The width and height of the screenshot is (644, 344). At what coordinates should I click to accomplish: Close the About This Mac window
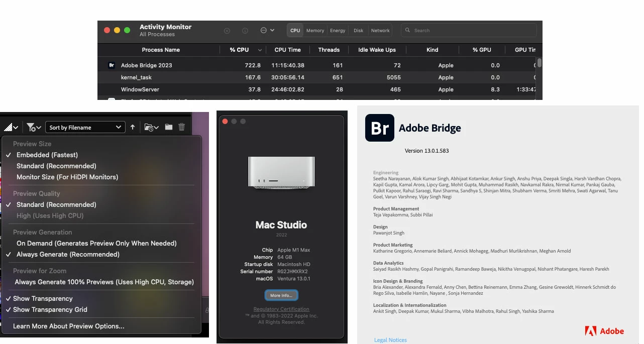click(x=225, y=122)
